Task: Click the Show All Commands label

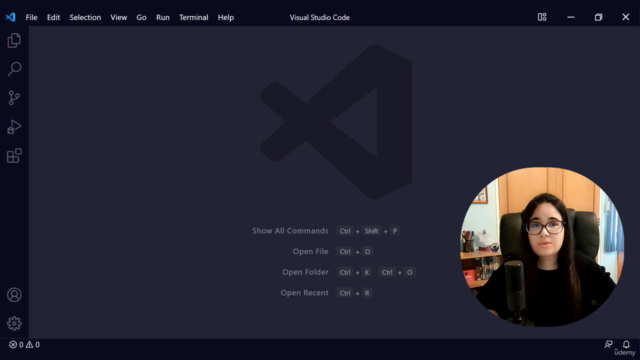Action: (290, 231)
